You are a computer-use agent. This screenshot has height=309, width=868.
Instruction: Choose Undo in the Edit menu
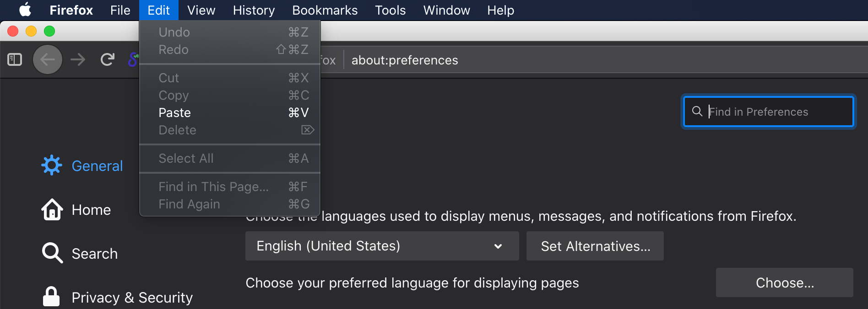[230, 32]
